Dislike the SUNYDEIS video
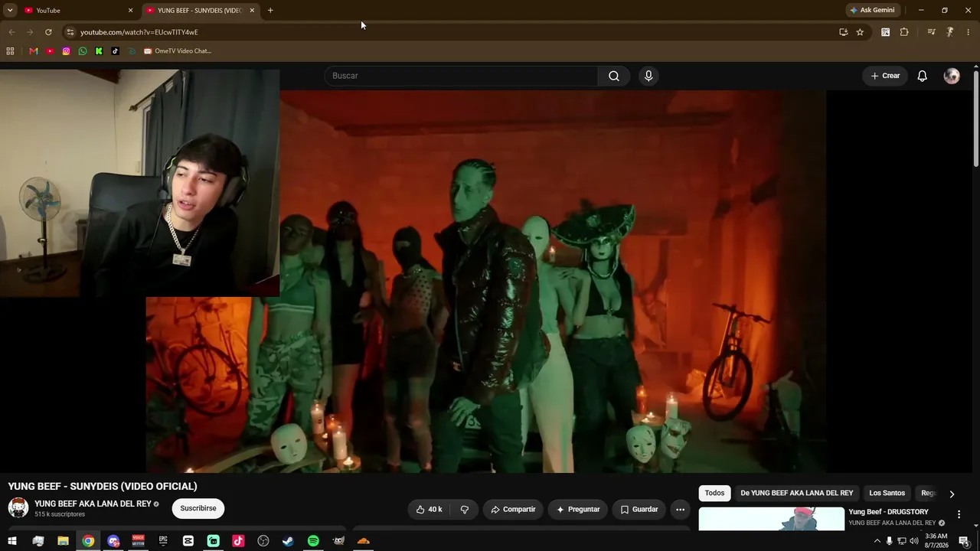The height and width of the screenshot is (551, 980). (464, 510)
